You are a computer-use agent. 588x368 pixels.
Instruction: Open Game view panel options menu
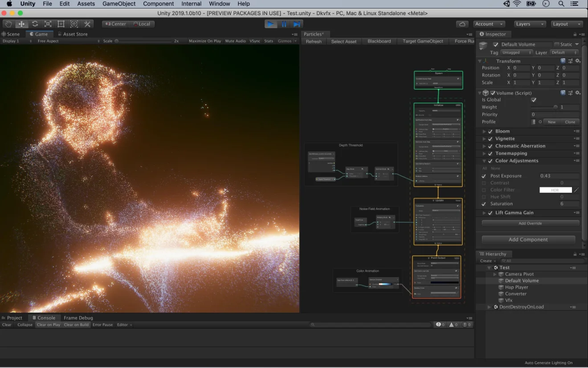tap(294, 34)
